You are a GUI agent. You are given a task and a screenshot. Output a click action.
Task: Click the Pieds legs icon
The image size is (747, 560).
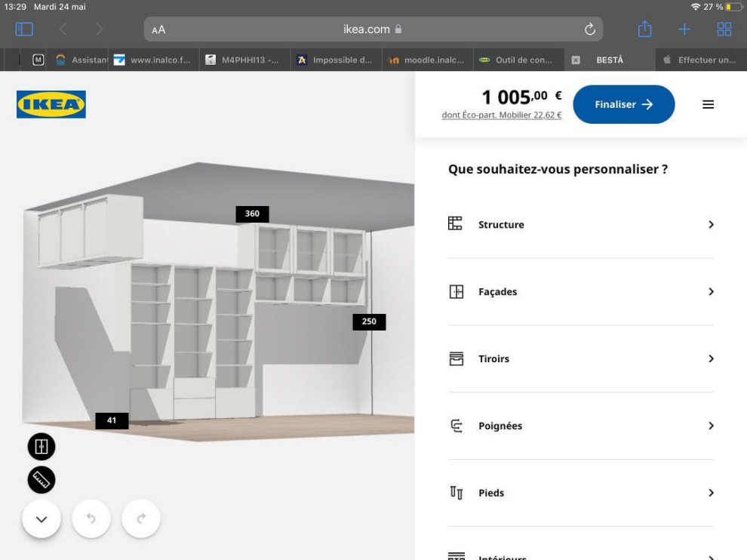pyautogui.click(x=456, y=492)
